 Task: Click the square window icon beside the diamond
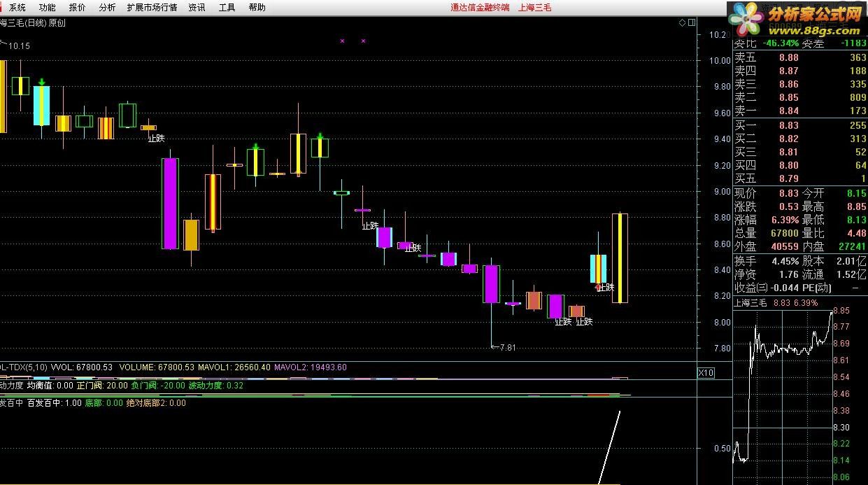coord(692,22)
